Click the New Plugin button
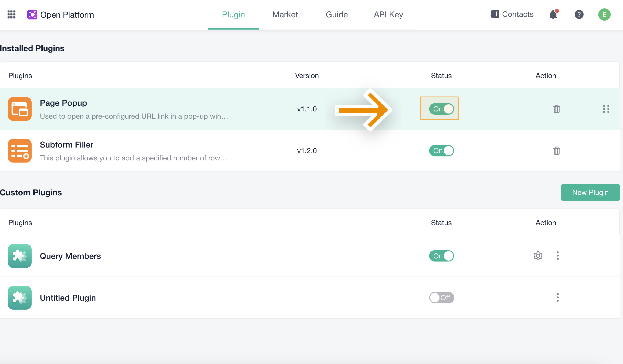Image resolution: width=623 pixels, height=364 pixels. [590, 192]
